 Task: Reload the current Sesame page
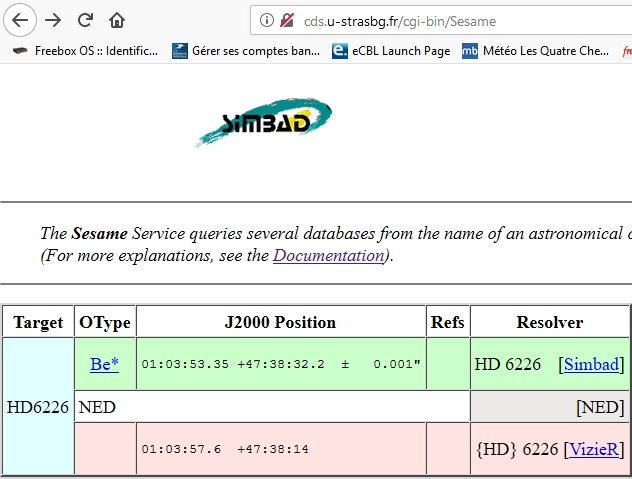click(x=85, y=20)
